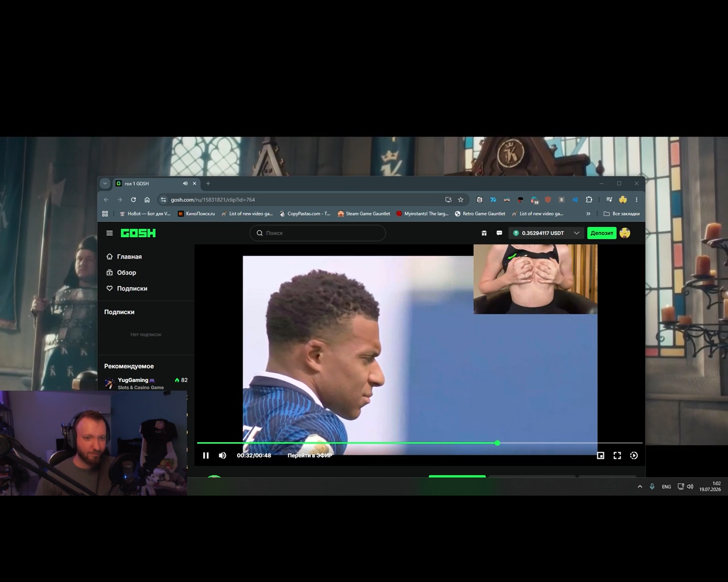Click the GOSH logo
728x582 pixels.
click(x=138, y=233)
